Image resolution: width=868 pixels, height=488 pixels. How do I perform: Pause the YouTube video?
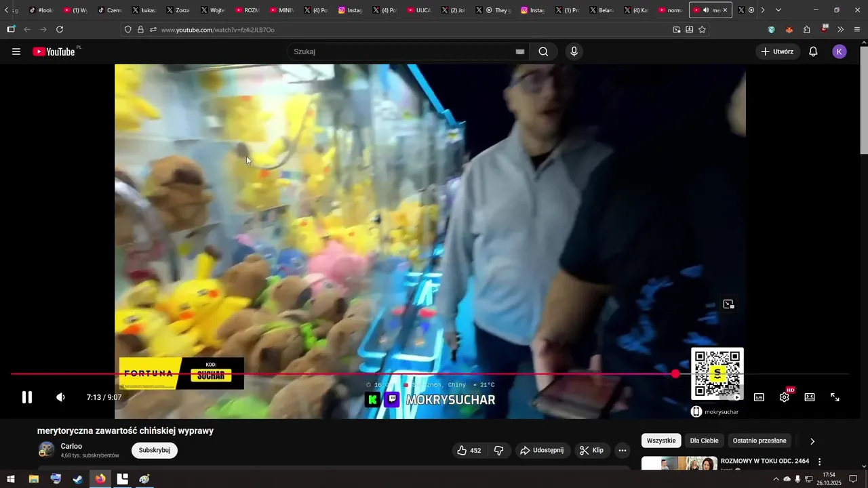(x=27, y=397)
